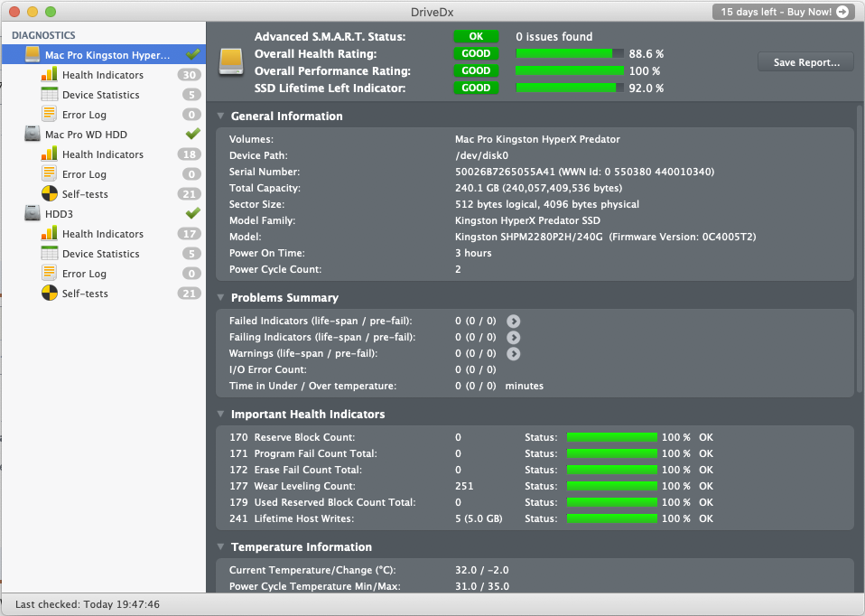Open details arrow for Failing Indicators

(513, 337)
